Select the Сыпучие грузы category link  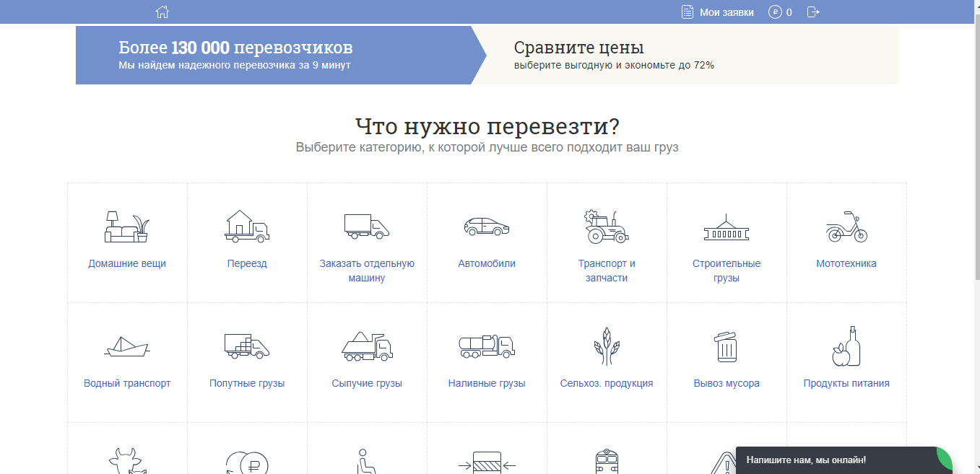click(x=367, y=383)
